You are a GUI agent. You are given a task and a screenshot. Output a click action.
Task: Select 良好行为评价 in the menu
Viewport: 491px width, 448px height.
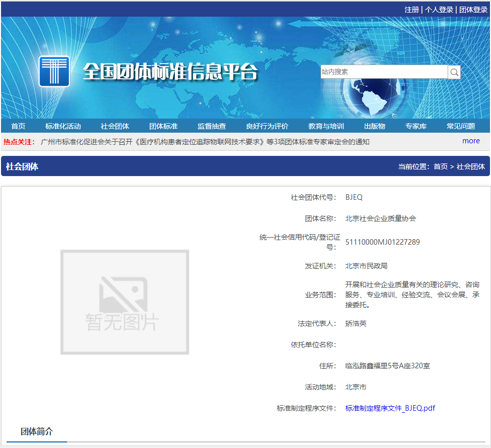tap(267, 126)
